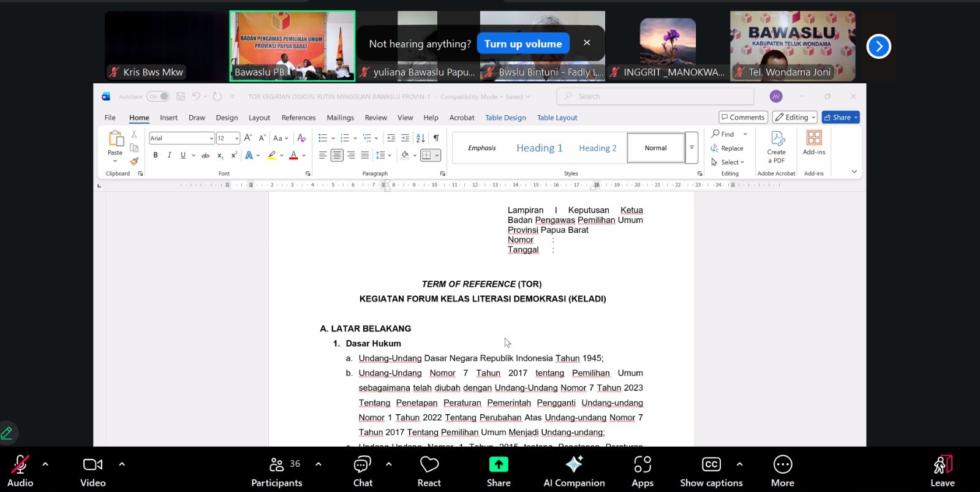The width and height of the screenshot is (980, 492).
Task: Expand the bullet list dropdown arrow
Action: coord(333,138)
